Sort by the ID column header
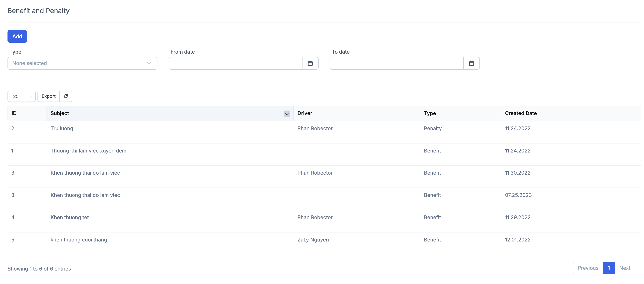Screen dimensions: 644x284 point(14,113)
